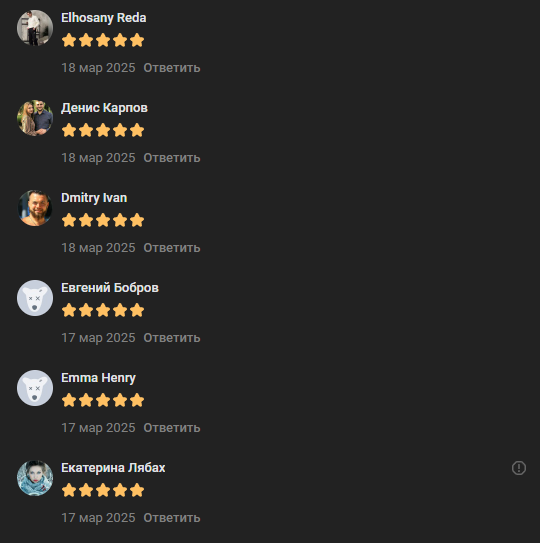Reply to Dmitry Ivan's review
This screenshot has height=543, width=540.
click(172, 248)
